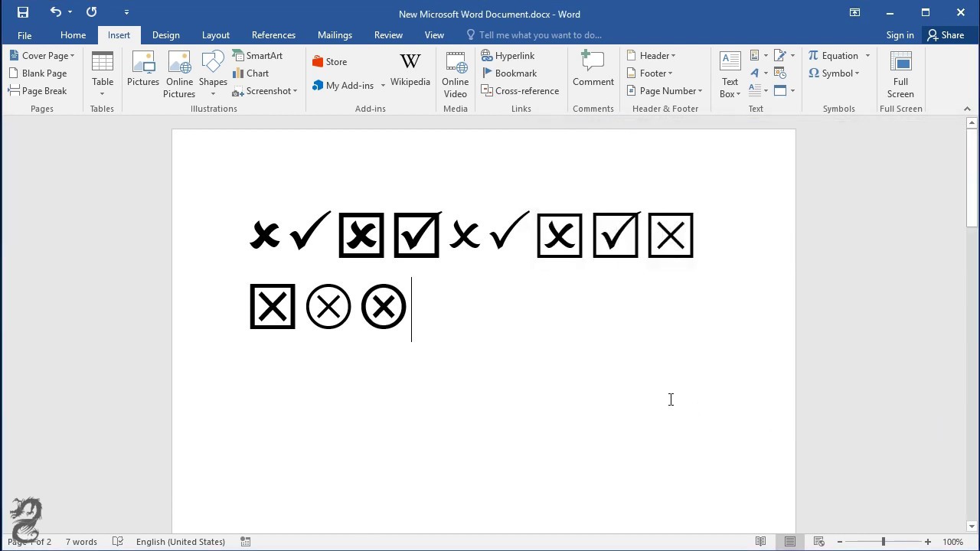Redo the last action in Quick Access Toolbar
This screenshot has width=980, height=551.
pos(92,12)
